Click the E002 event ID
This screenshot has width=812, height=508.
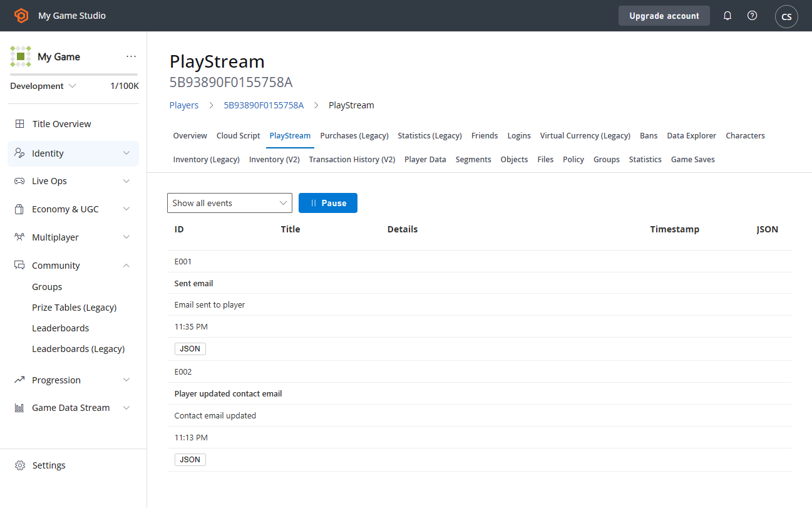point(183,371)
